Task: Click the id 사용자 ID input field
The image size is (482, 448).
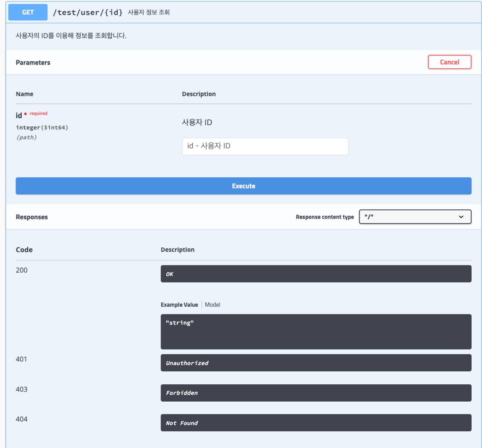Action: [x=265, y=146]
